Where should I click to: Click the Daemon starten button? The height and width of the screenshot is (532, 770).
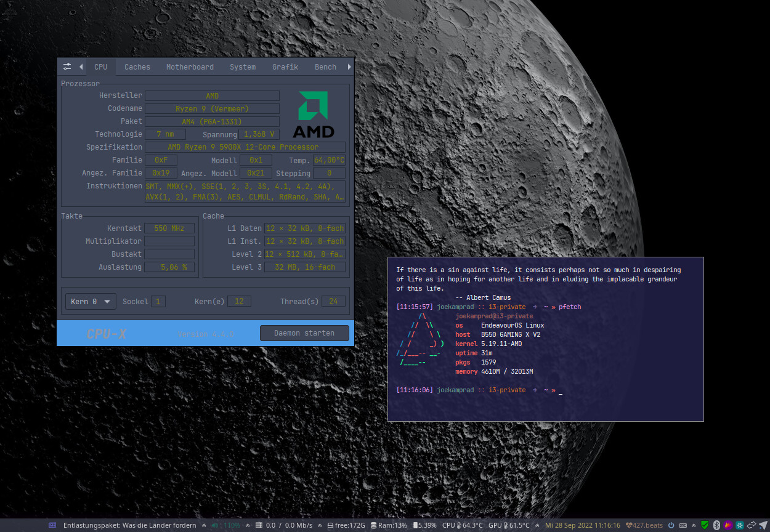(304, 333)
